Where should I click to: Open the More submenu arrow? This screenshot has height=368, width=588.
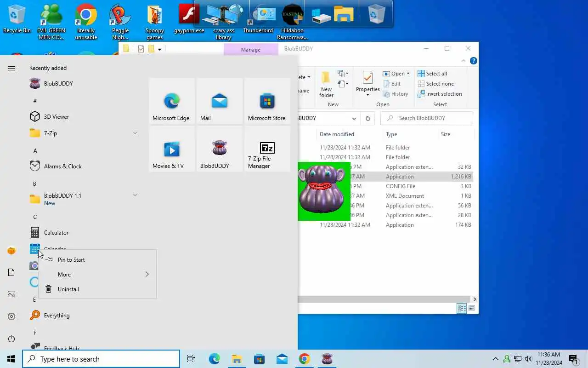pyautogui.click(x=147, y=274)
